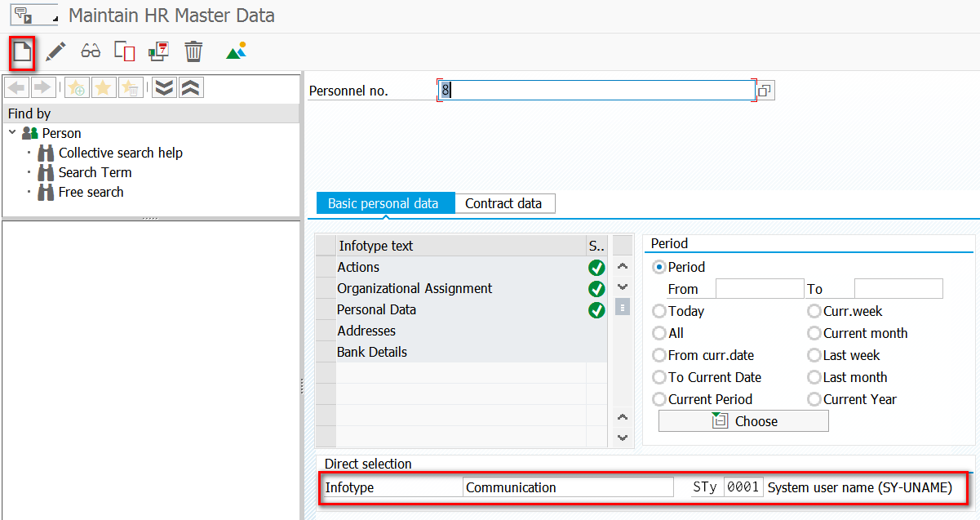Viewport: 980px width, 520px height.
Task: Click the Delimit icon in toolbar
Action: coord(158,52)
